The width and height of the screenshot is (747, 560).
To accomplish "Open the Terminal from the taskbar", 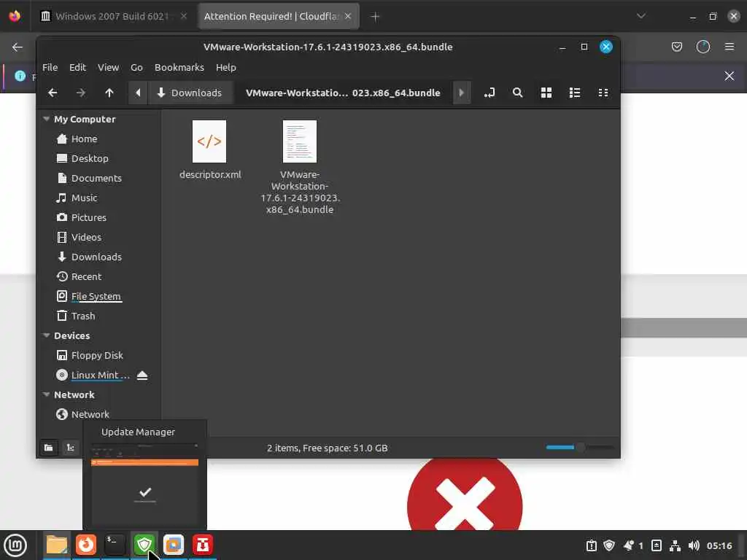I will 115,545.
